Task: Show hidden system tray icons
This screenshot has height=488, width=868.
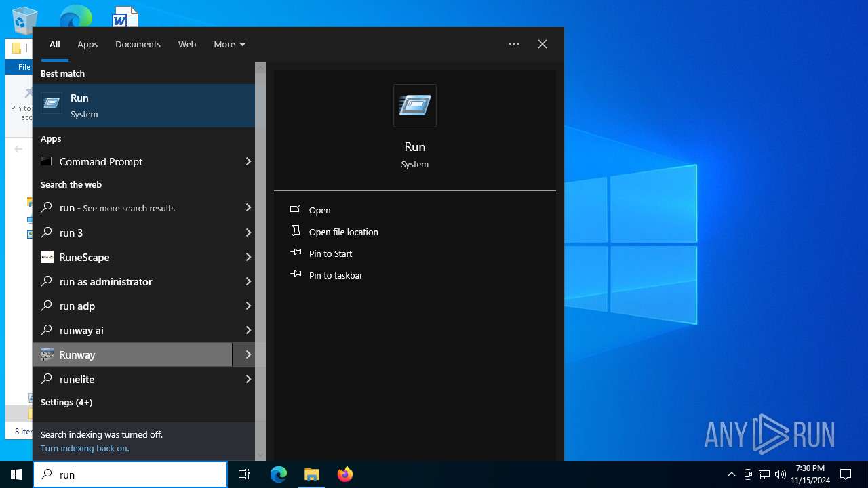Action: click(731, 474)
